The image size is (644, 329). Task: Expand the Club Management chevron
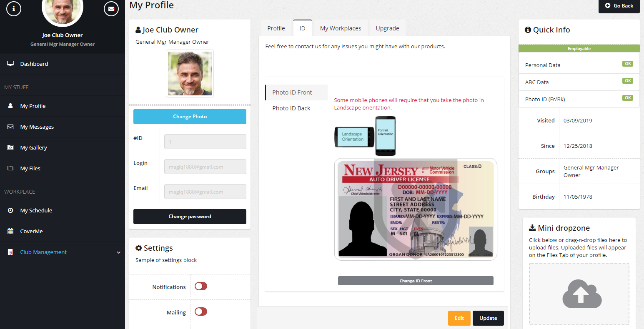(x=118, y=252)
